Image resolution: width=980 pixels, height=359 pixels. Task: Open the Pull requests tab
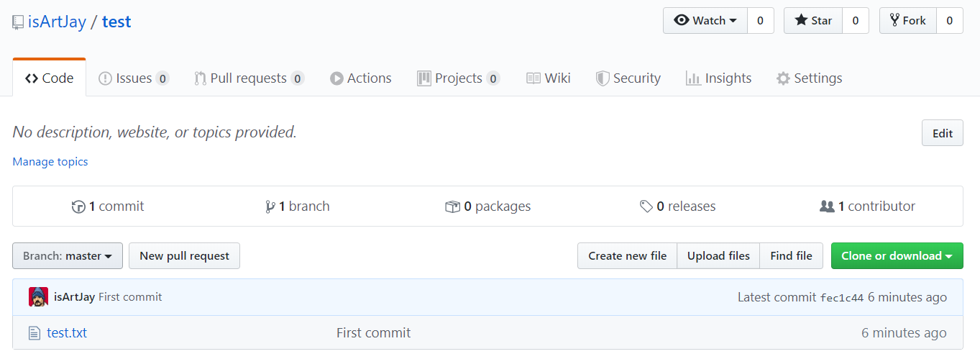coord(248,78)
